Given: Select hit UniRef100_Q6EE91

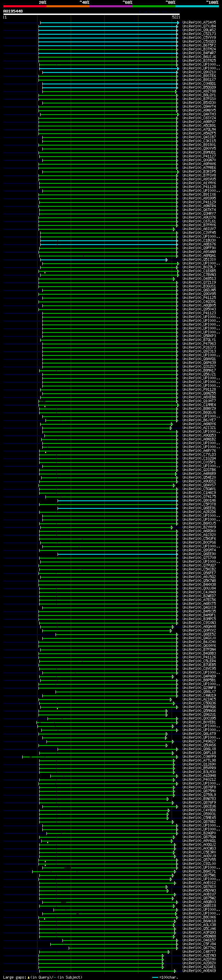Looking at the screenshot, I should click(x=199, y=508).
